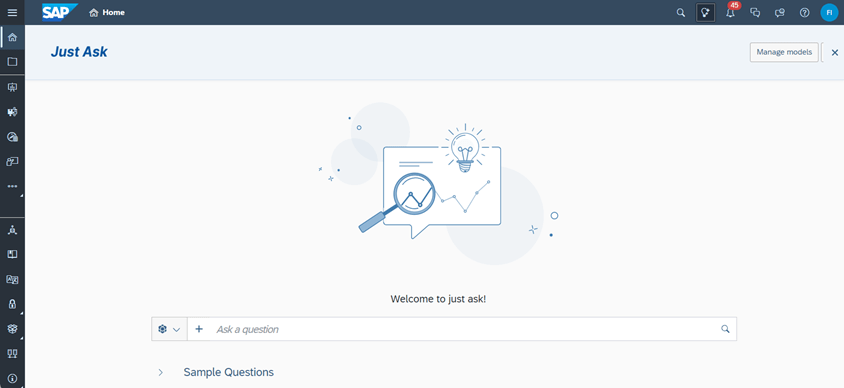Screen dimensions: 844x388
Task: Open the Help question mark icon
Action: [805, 12]
